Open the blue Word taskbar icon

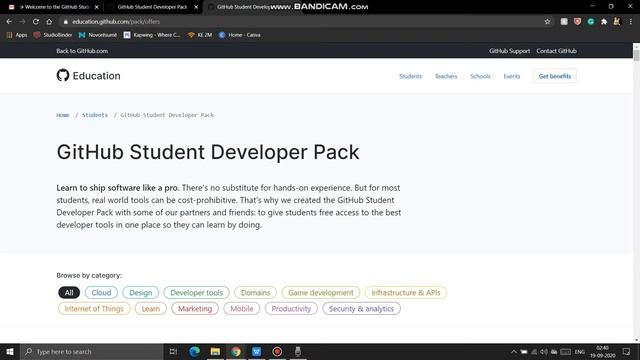pos(256,351)
